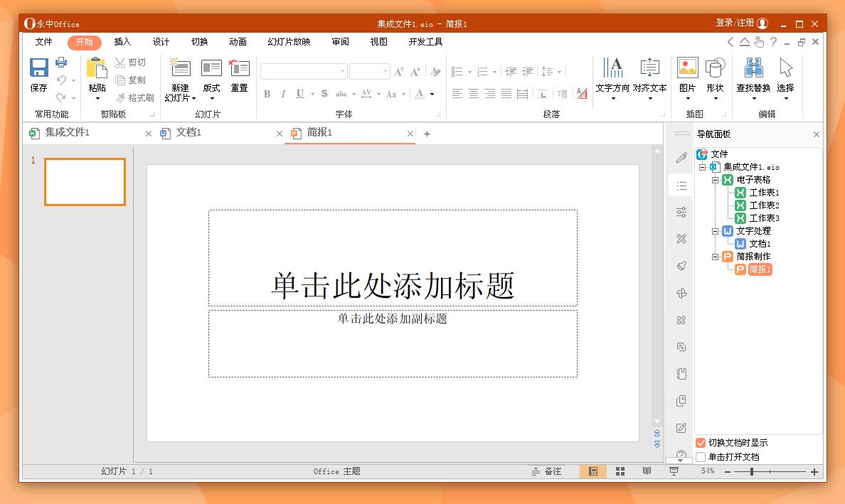Open the 版式 layout icon
Viewport: 845px width, 504px height.
211,68
